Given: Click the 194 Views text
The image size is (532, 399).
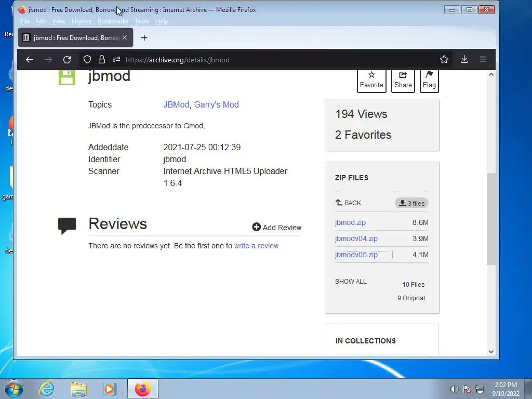Looking at the screenshot, I should 361,114.
